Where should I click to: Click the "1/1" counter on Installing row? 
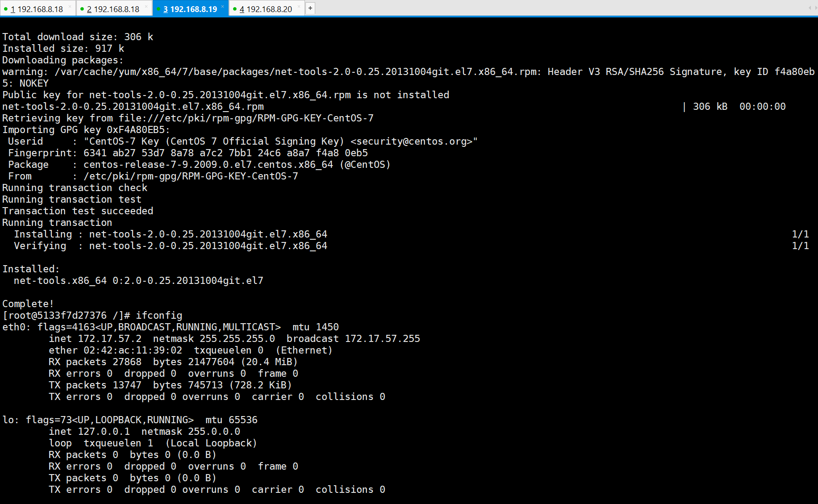click(800, 234)
